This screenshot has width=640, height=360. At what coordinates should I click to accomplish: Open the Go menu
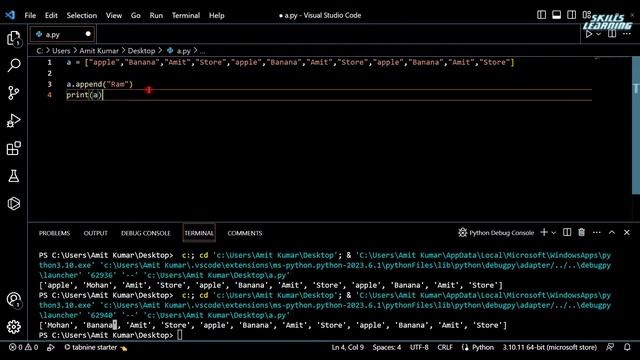pyautogui.click(x=136, y=16)
